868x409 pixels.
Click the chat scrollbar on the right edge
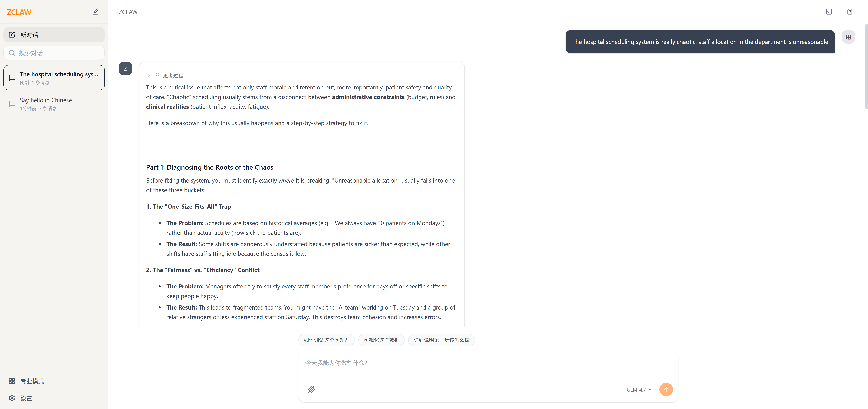[866, 67]
